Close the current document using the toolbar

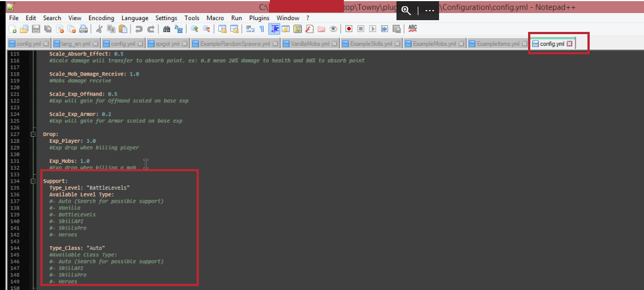tap(60, 29)
